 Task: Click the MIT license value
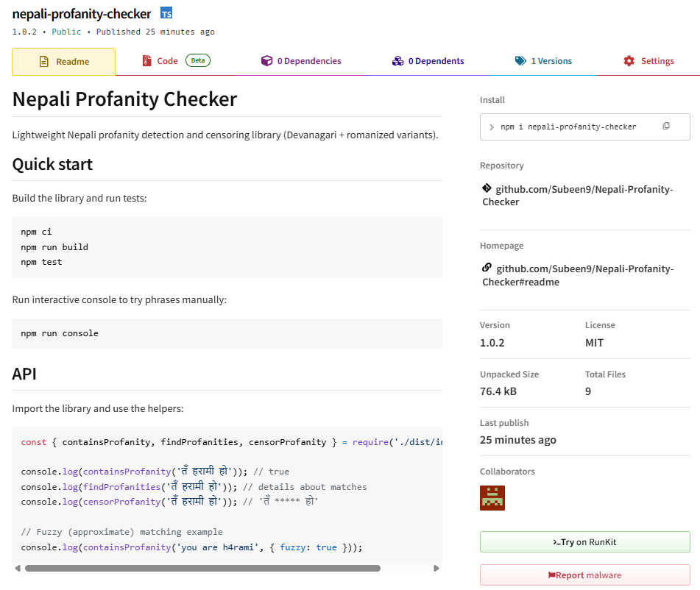pos(594,343)
